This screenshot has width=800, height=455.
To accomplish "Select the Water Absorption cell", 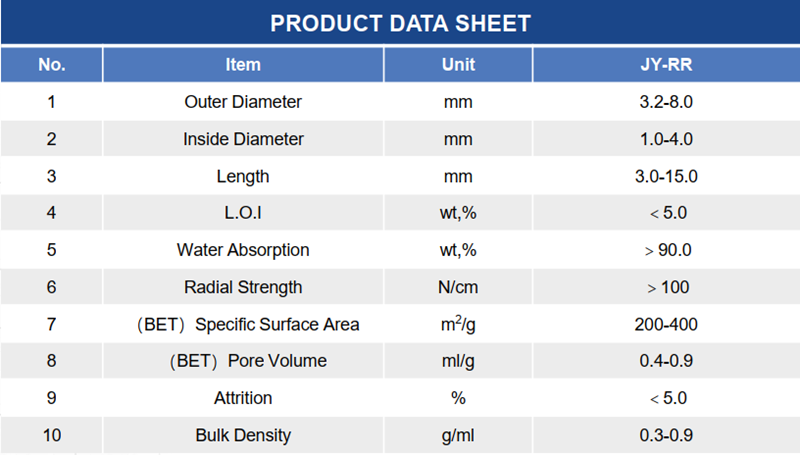I will click(x=243, y=250).
